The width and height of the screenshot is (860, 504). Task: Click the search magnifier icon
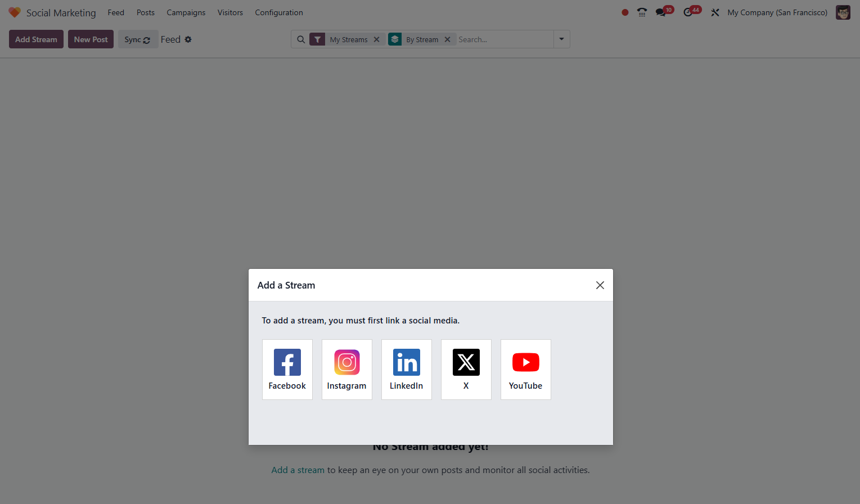click(301, 39)
